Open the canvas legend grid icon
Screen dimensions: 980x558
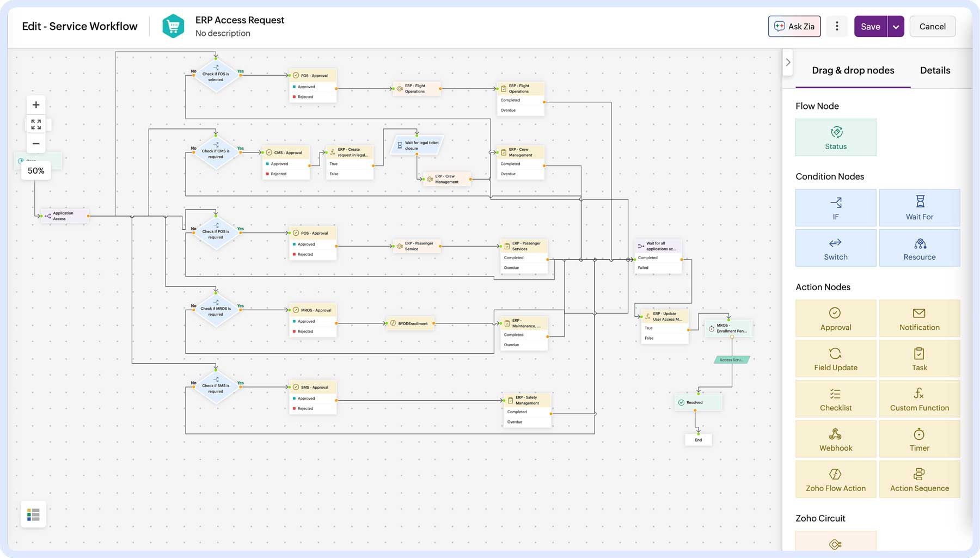point(33,514)
